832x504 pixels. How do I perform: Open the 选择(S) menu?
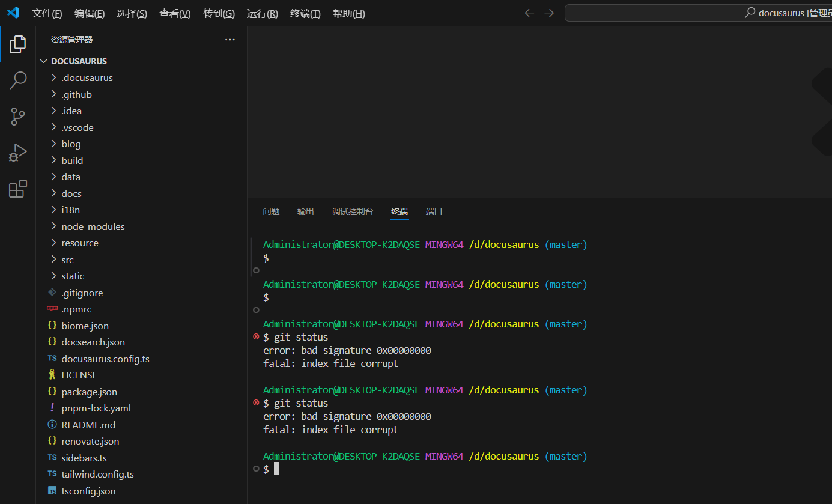(132, 13)
